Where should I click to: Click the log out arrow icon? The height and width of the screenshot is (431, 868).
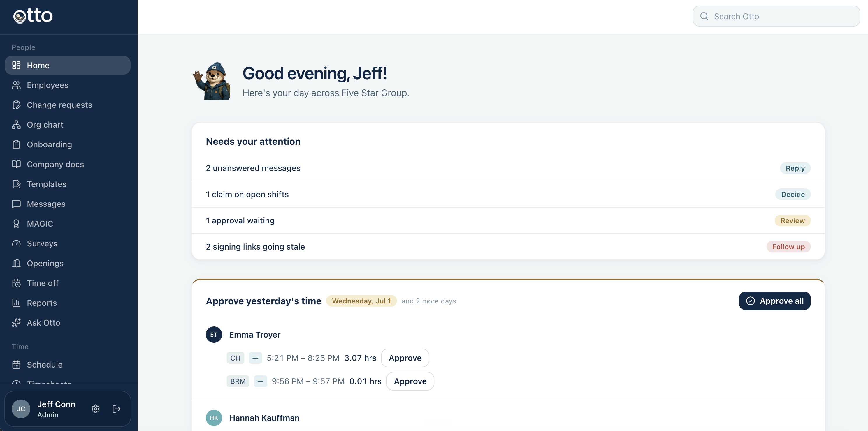pos(117,409)
